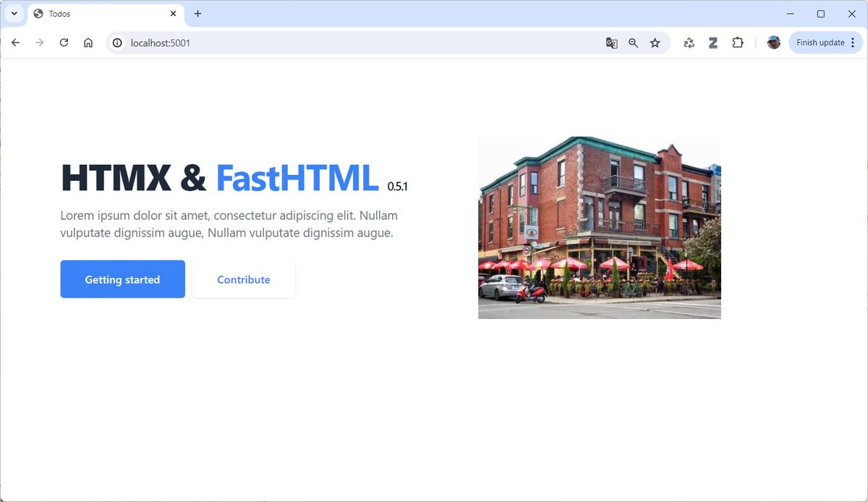Click the Lorem ipsum description paragraph
The image size is (868, 502).
(x=229, y=224)
